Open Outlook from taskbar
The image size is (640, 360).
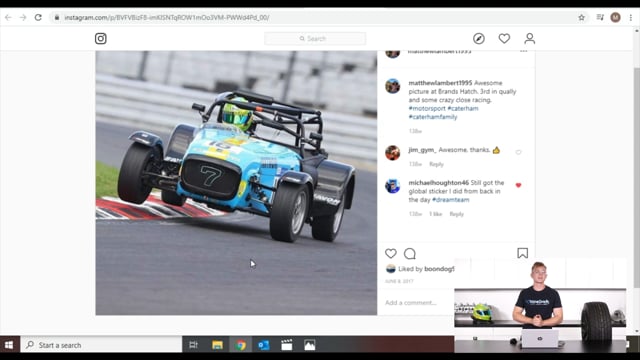(264, 345)
